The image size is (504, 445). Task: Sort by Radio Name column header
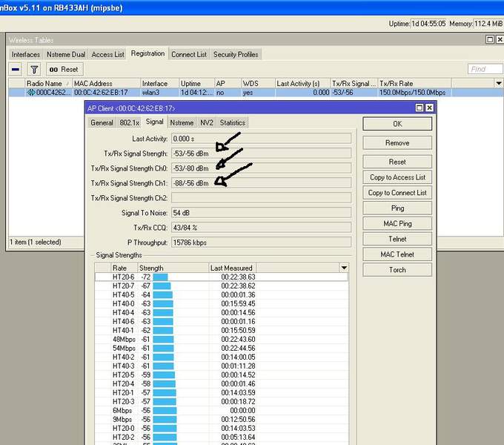[48, 83]
